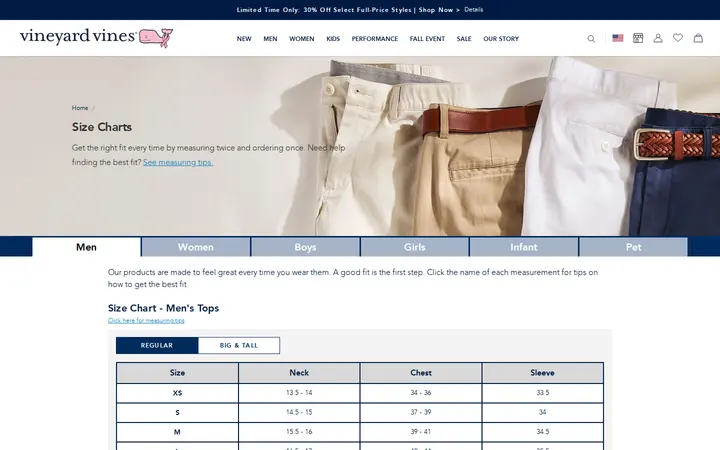The image size is (720, 450).
Task: Click the chest value 39 - 41
Action: pos(421,432)
